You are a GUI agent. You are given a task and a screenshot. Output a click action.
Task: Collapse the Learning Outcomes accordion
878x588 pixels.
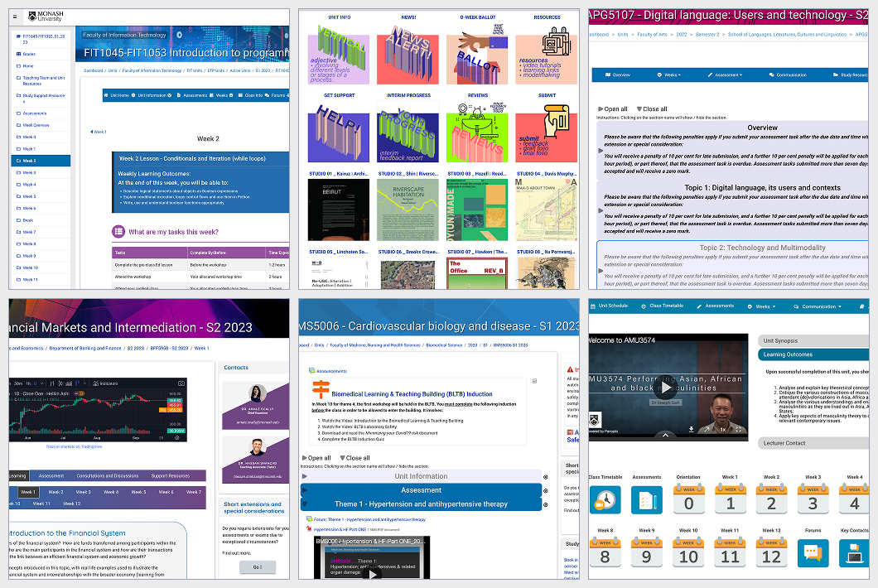tap(813, 354)
